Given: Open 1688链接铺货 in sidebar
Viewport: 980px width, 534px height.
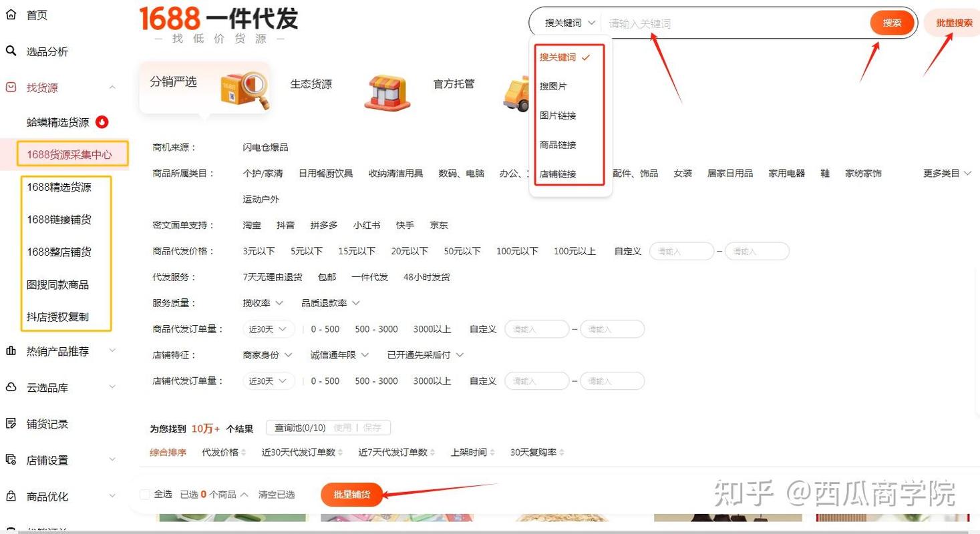Looking at the screenshot, I should 59,220.
